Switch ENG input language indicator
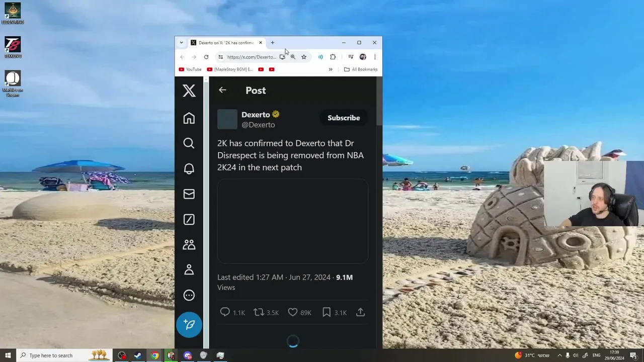 pyautogui.click(x=597, y=355)
